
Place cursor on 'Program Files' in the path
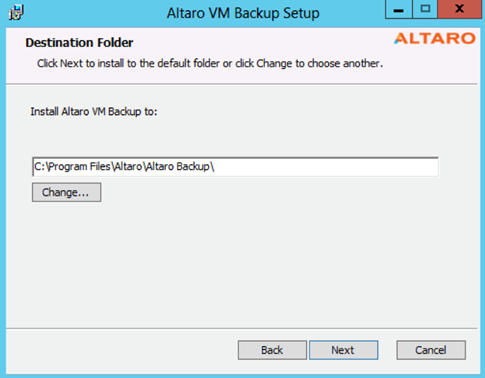pyautogui.click(x=79, y=167)
